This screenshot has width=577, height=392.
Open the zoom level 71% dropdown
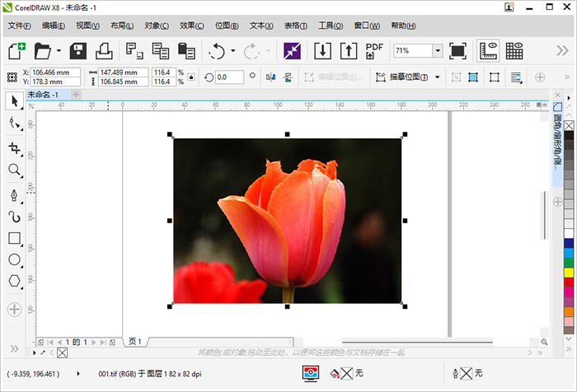click(438, 51)
